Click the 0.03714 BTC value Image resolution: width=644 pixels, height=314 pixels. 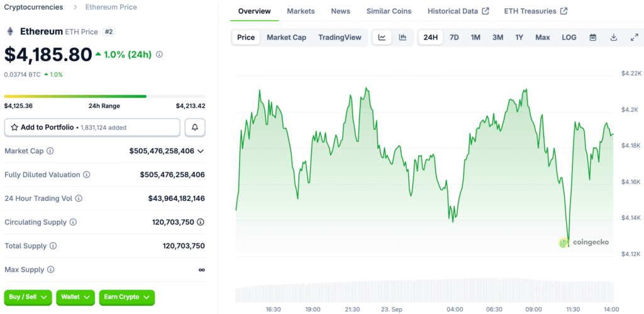(22, 75)
